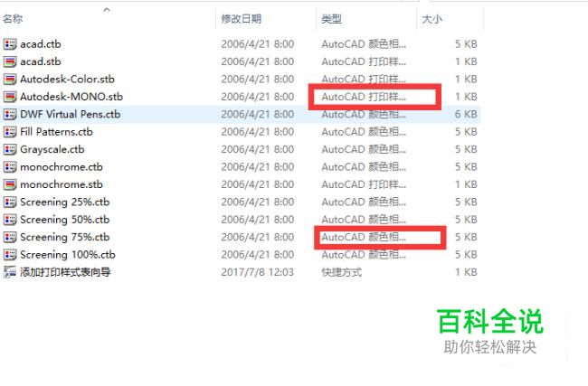The width and height of the screenshot is (588, 386).
Task: Click the Screening 100%.ctb icon
Action: pyautogui.click(x=10, y=255)
